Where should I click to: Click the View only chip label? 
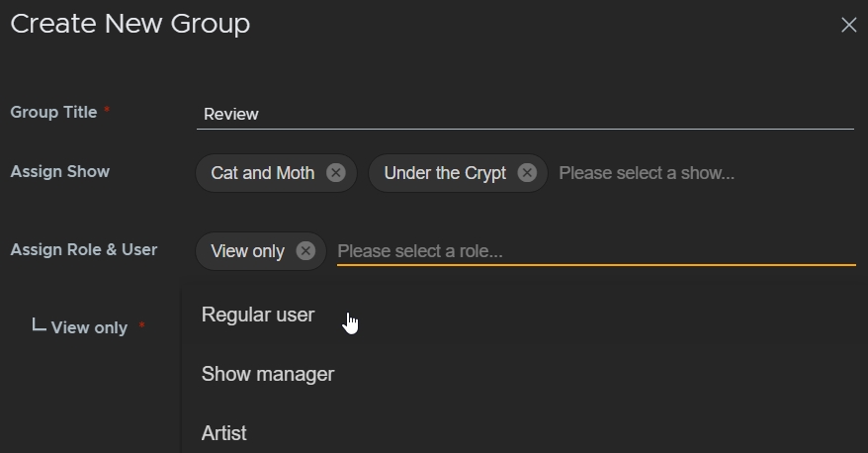point(247,251)
